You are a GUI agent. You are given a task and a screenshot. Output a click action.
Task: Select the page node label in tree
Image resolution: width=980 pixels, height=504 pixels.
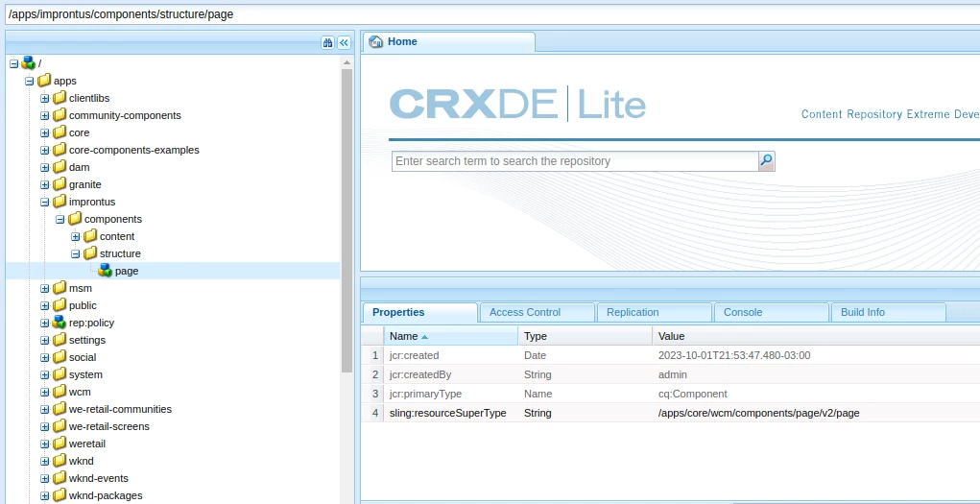point(127,271)
